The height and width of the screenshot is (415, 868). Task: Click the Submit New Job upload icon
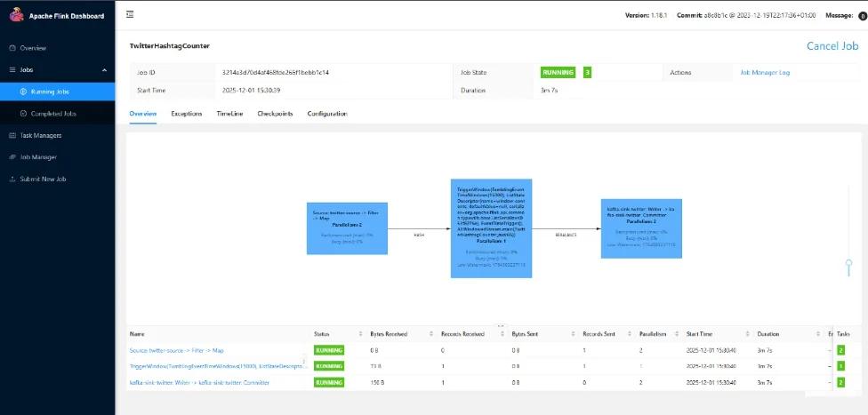click(x=12, y=180)
